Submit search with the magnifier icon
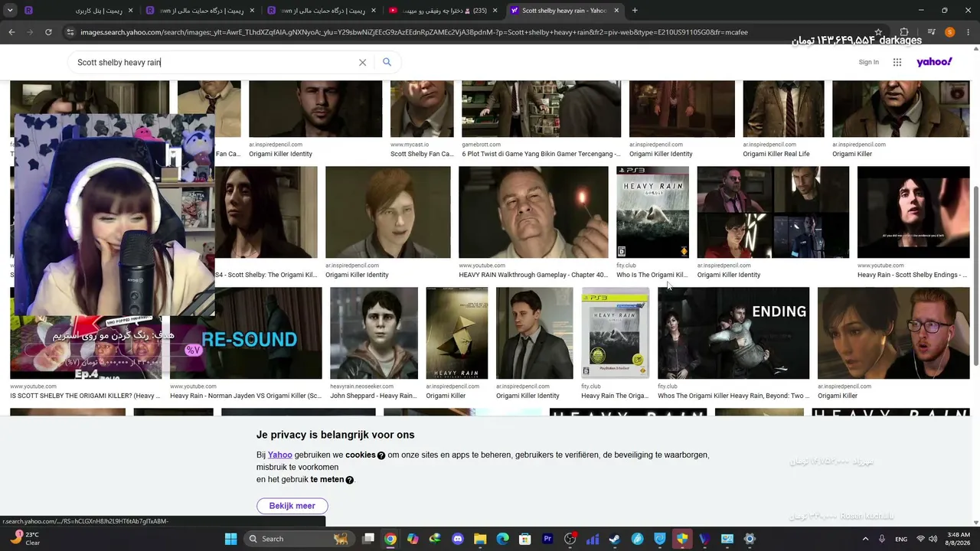 (387, 62)
